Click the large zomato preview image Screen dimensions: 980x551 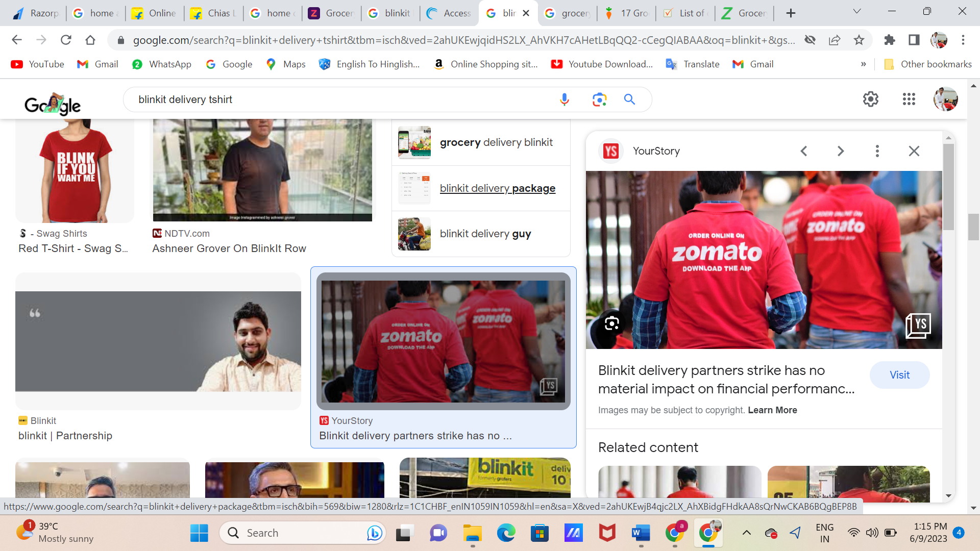pos(764,260)
